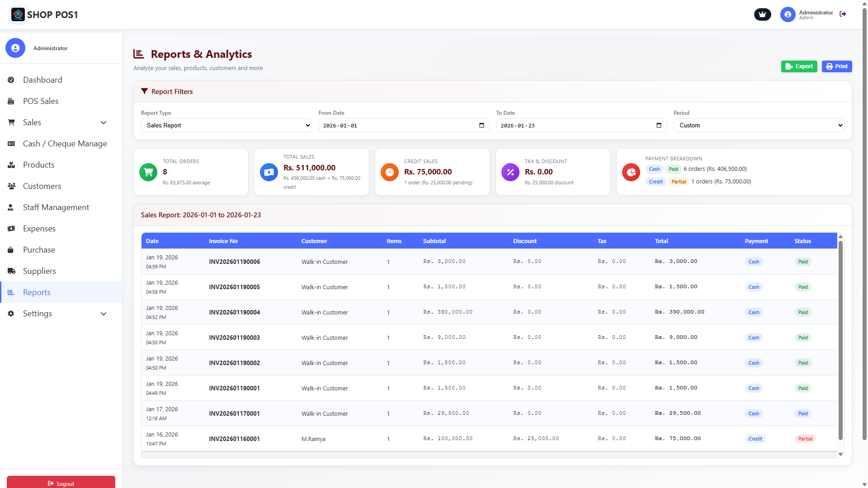Open the Period dropdown set to Custom
This screenshot has width=868, height=488.
pos(759,125)
